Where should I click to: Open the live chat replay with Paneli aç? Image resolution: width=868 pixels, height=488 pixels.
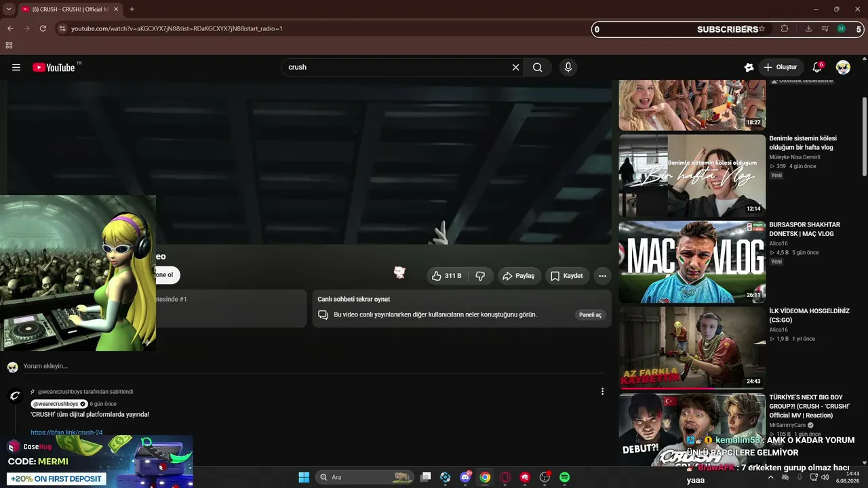coord(589,314)
